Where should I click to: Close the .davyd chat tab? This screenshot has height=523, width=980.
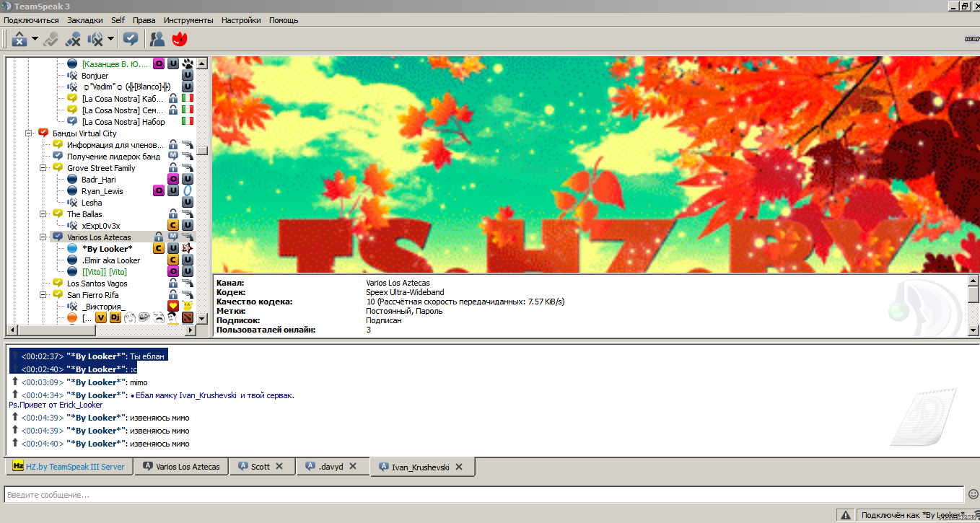[x=353, y=467]
